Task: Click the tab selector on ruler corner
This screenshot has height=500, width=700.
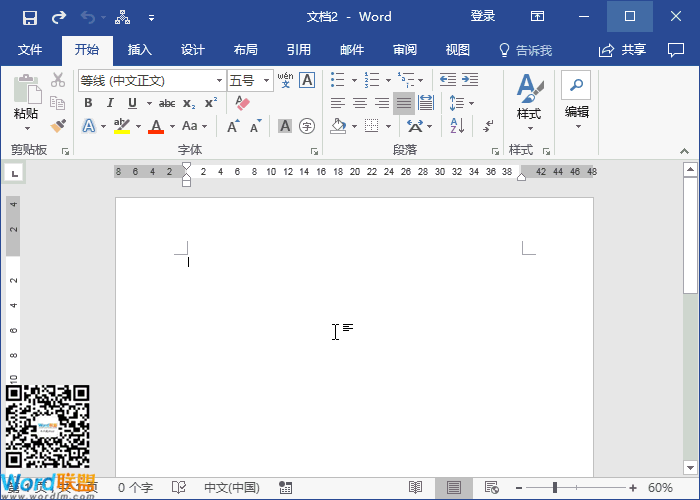Action: [14, 173]
